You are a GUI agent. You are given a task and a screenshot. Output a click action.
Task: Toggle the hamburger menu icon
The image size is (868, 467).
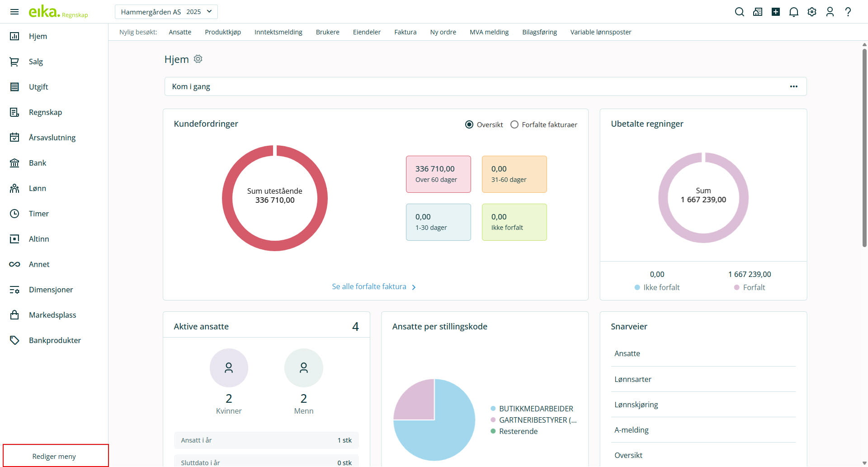14,12
